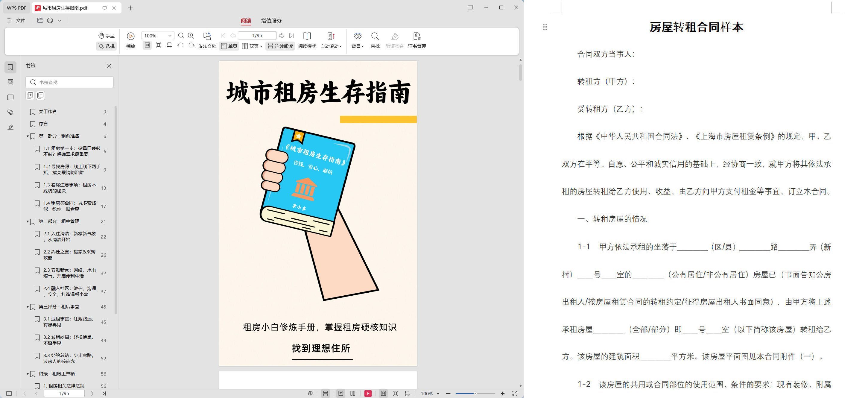Image resolution: width=868 pixels, height=398 pixels.
Task: Click the Play (播放) presentation icon
Action: click(130, 36)
